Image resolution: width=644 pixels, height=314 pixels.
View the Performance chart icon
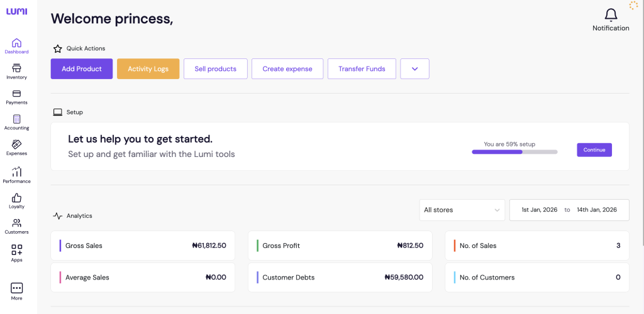coord(16,172)
